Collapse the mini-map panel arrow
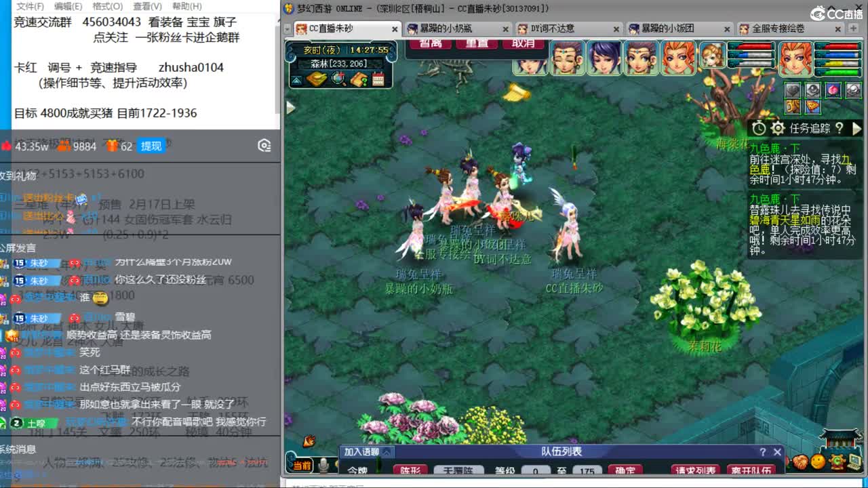Screen dimensions: 868x488 coord(297,80)
